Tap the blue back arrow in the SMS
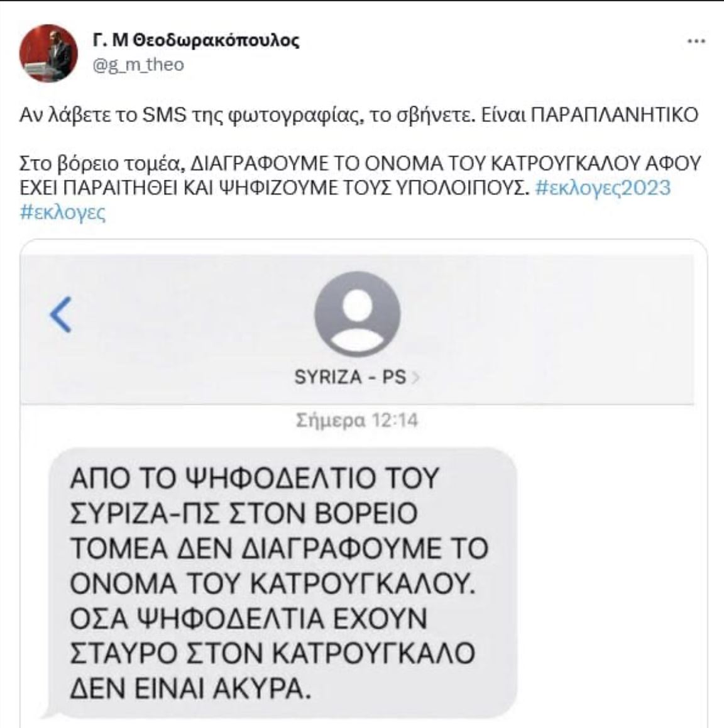The height and width of the screenshot is (728, 724). (x=61, y=314)
